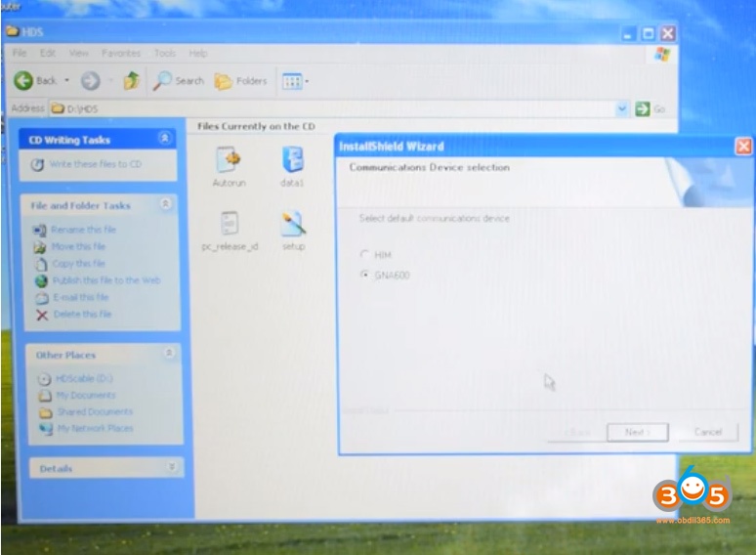Viewport: 756px width, 555px height.
Task: Open Shared Documents in Other Places
Action: (x=95, y=411)
